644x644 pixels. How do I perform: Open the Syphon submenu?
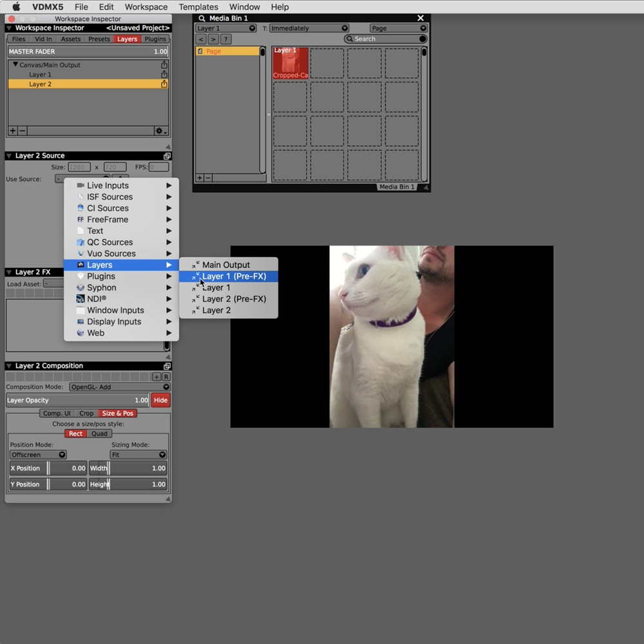click(121, 287)
